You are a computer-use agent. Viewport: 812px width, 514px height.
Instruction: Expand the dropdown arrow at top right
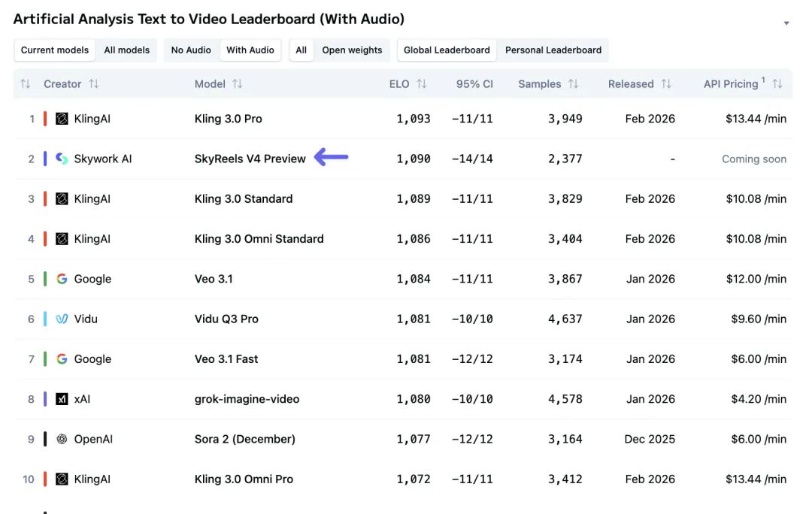click(x=786, y=23)
